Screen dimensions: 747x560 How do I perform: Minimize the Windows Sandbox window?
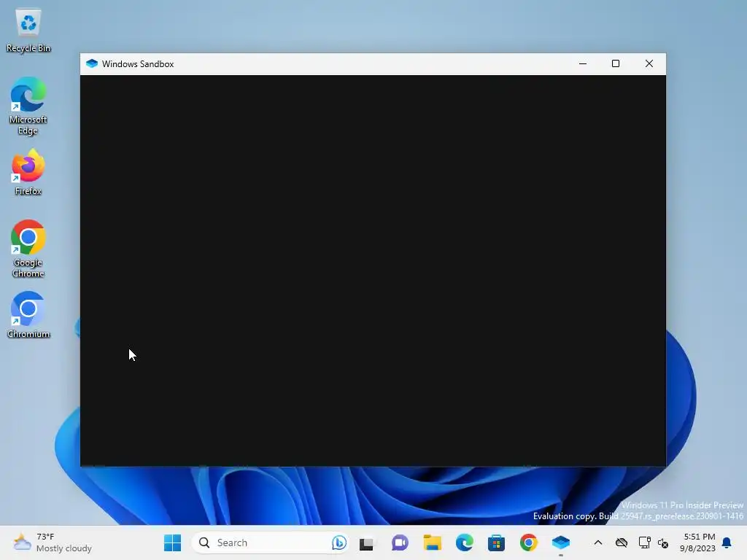[x=583, y=64]
